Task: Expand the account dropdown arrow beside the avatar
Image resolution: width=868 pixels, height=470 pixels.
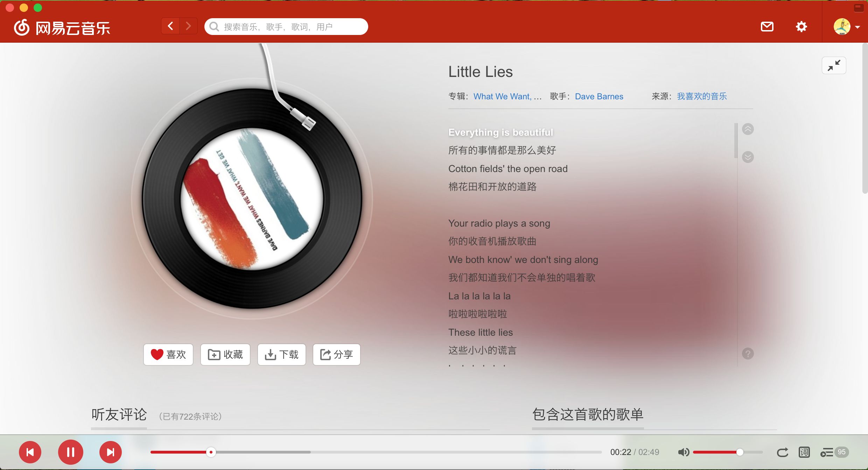Action: [857, 27]
